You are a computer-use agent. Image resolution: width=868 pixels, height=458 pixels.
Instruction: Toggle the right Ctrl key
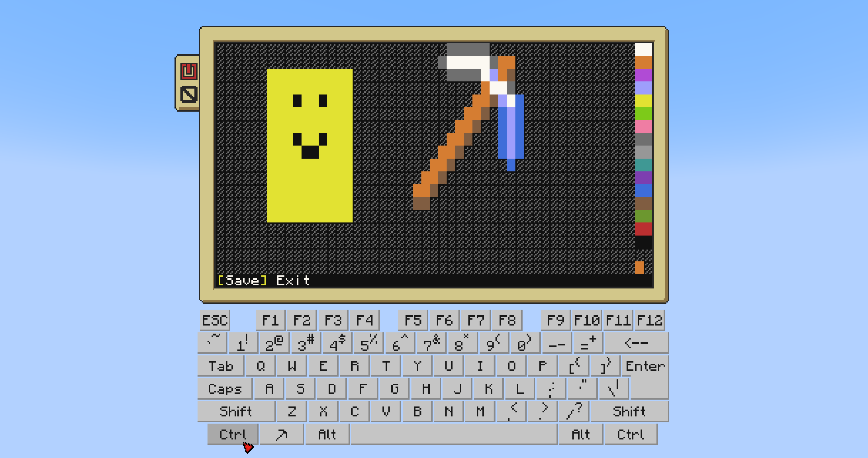pos(631,434)
